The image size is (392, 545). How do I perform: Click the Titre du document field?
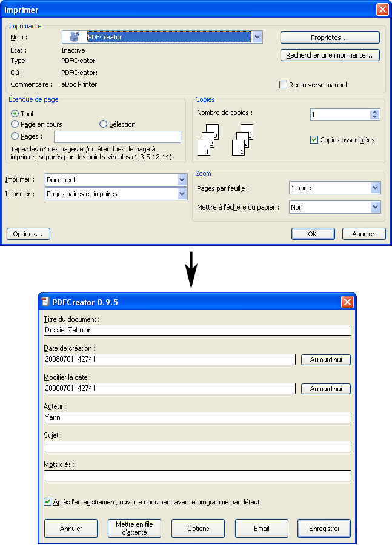coord(198,330)
